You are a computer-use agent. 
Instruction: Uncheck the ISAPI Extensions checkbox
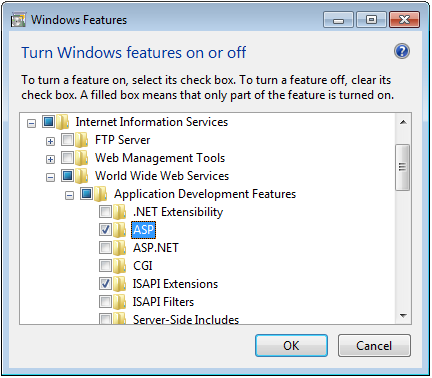coord(106,284)
